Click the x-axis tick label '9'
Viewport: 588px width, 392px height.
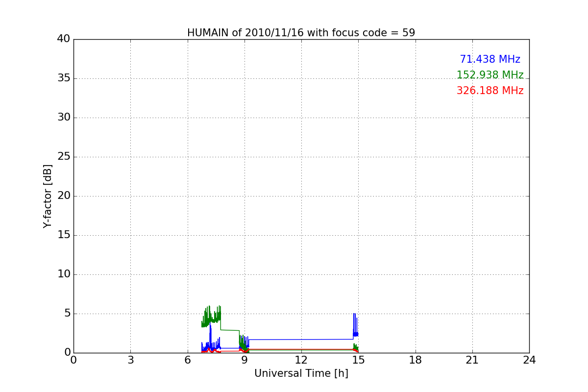tap(245, 360)
